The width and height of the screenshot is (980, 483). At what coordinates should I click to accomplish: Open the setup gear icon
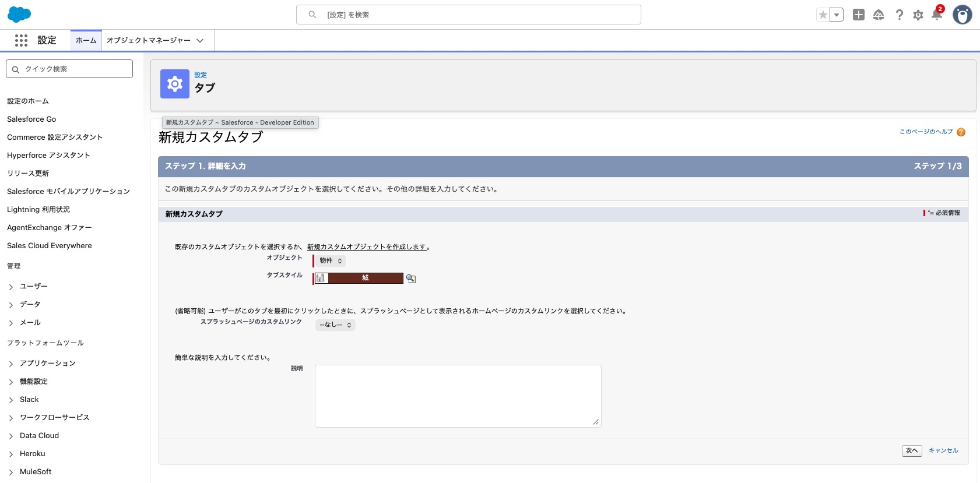point(918,15)
